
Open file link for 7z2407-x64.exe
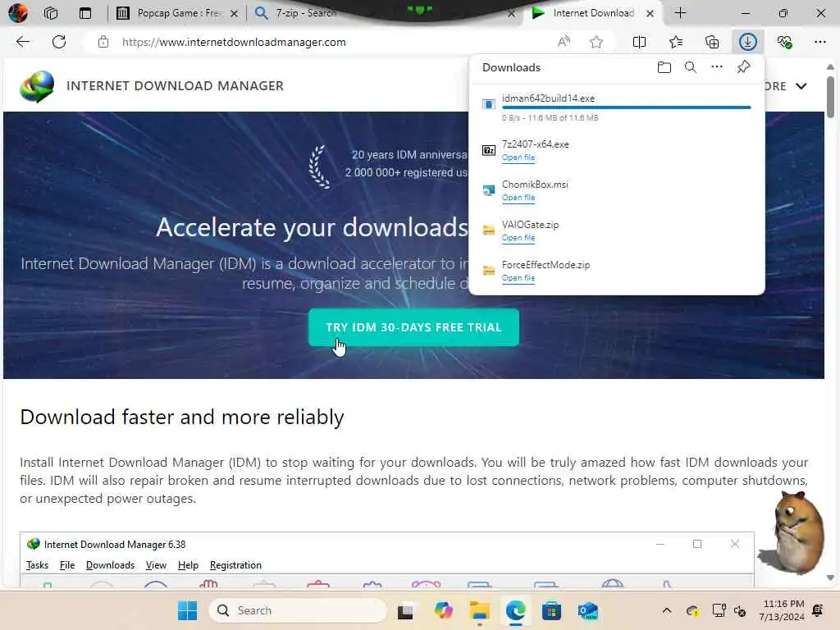point(518,157)
